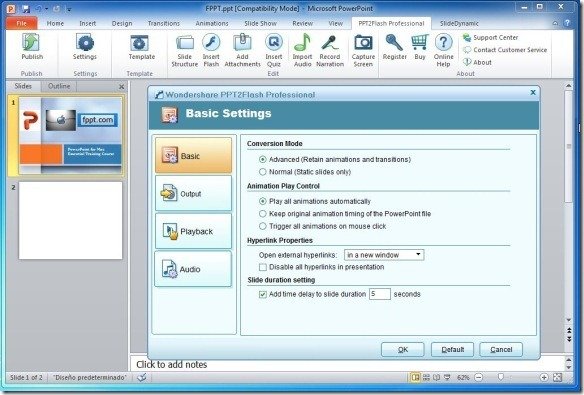Open the Transitions ribbon tab

[x=164, y=23]
